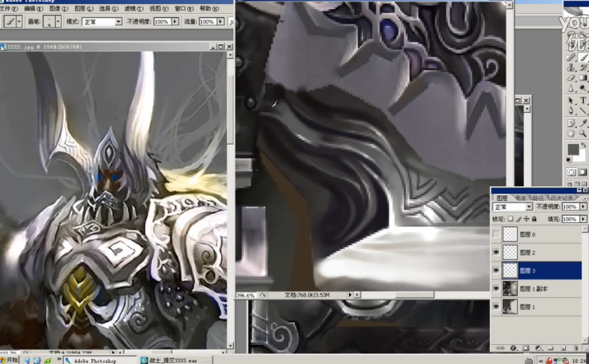Select the History Brush tool
Image resolution: width=589 pixels, height=364 pixels.
pyautogui.click(x=583, y=67)
